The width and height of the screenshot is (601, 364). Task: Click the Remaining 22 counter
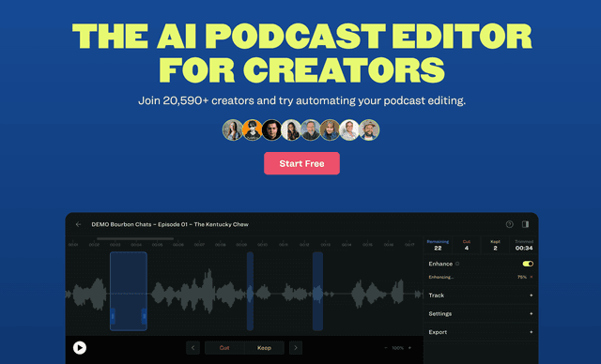click(438, 245)
